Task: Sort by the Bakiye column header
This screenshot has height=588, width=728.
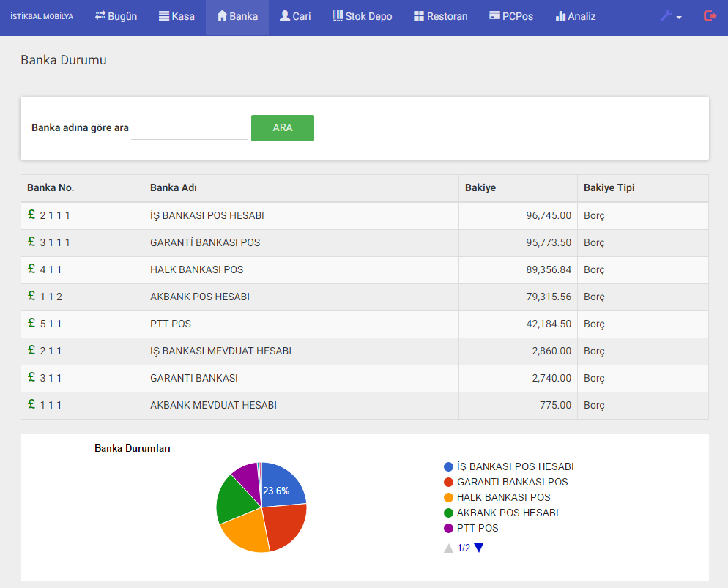Action: pyautogui.click(x=480, y=188)
